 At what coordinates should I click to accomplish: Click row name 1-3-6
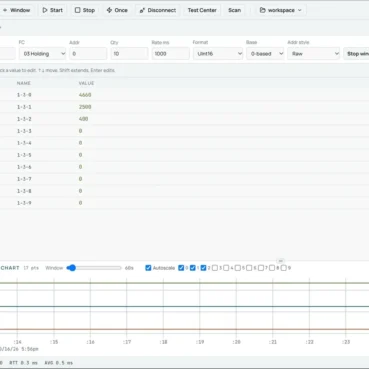coord(24,167)
